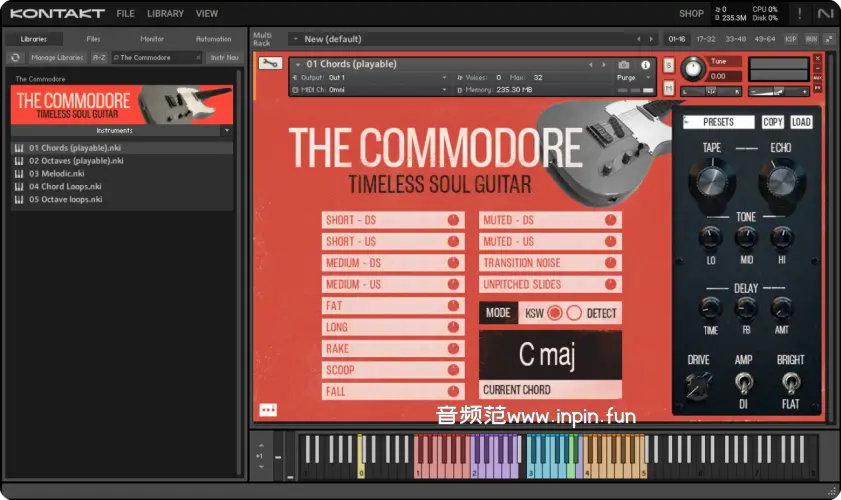Clear the library search text
The image size is (841, 500).
pos(198,57)
